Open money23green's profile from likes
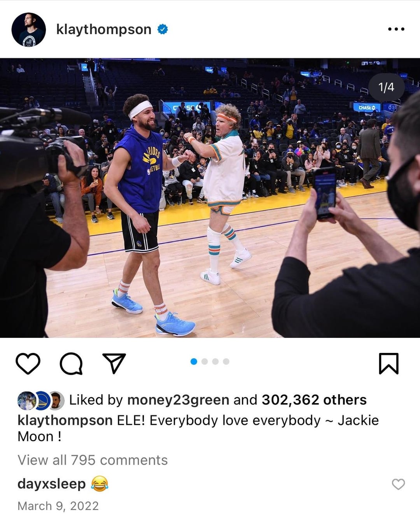Image resolution: width=420 pixels, height=524 pixels. (178, 400)
